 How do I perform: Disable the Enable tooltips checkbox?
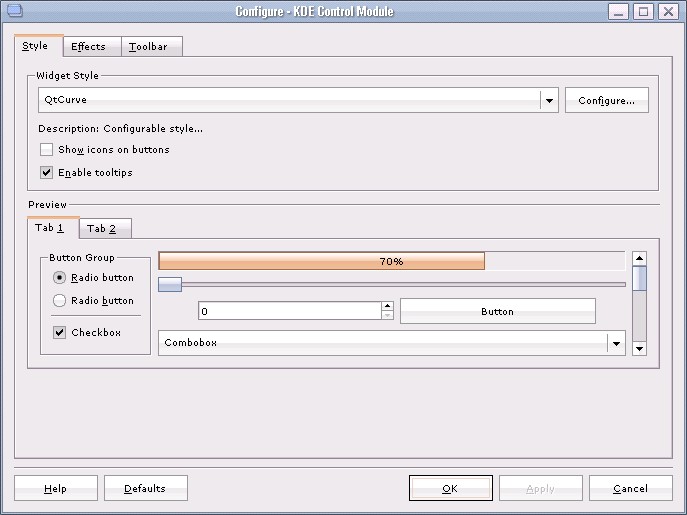46,172
